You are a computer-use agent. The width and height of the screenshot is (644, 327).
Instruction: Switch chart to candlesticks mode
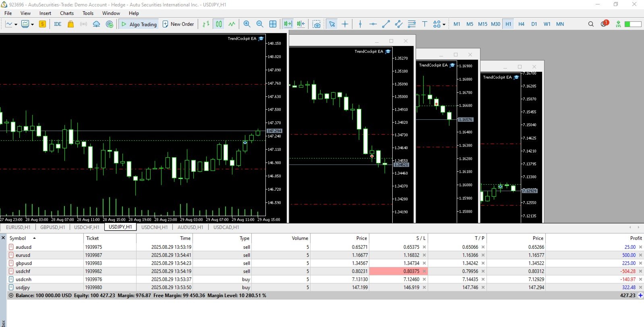click(x=219, y=24)
